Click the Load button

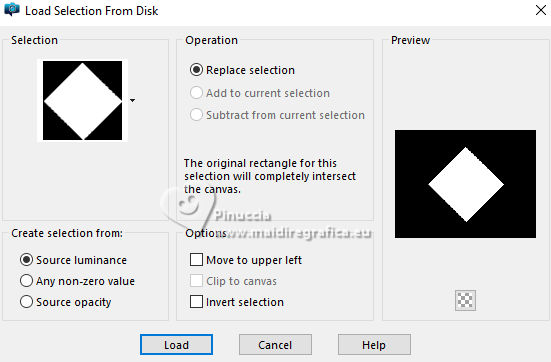[x=176, y=345]
